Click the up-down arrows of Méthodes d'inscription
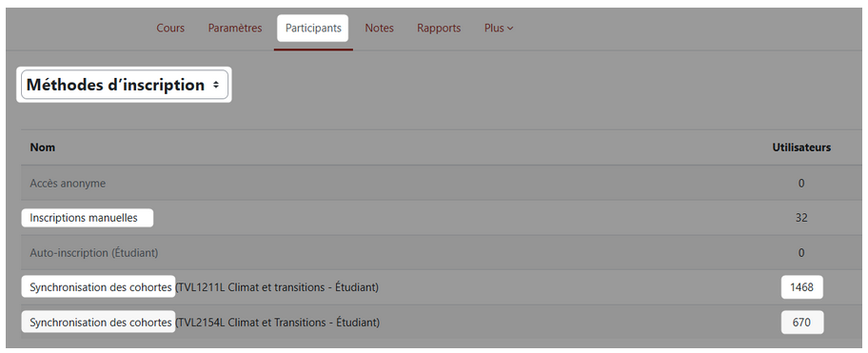868x353 pixels. click(216, 86)
